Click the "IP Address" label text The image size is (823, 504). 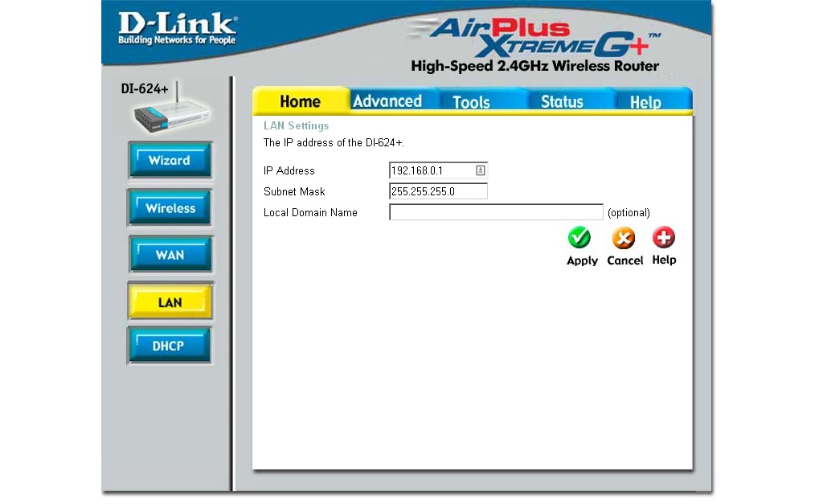click(x=289, y=170)
